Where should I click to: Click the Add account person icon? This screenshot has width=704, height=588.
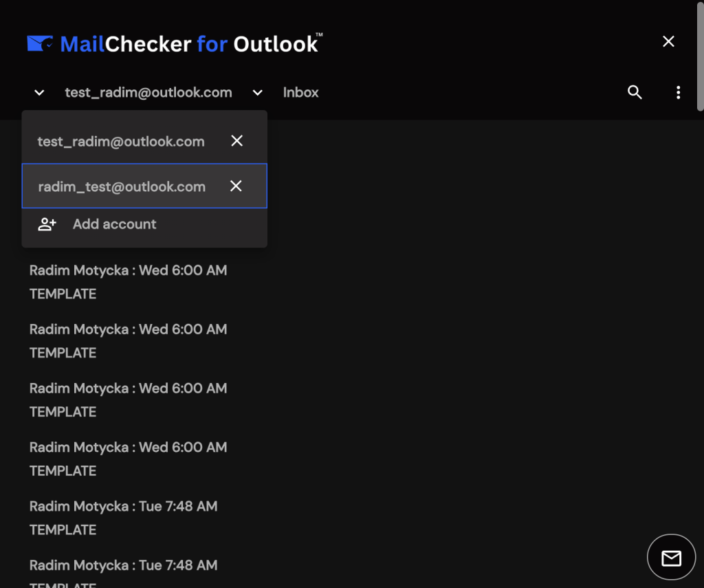click(47, 224)
